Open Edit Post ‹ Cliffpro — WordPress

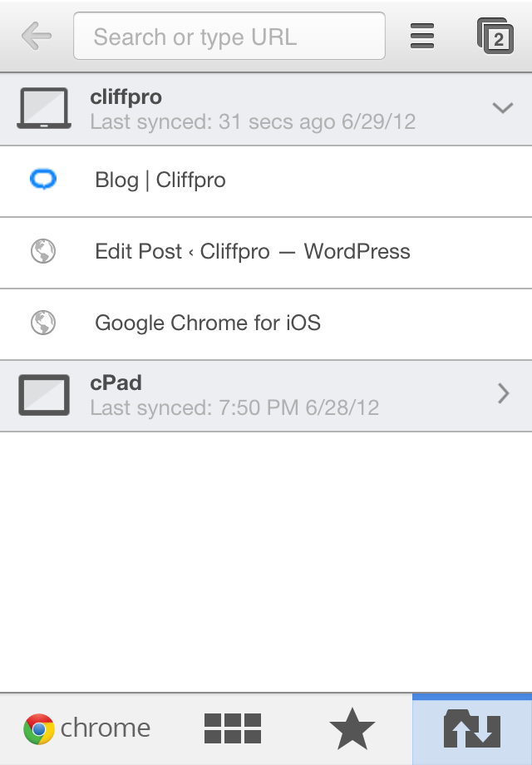click(x=266, y=253)
